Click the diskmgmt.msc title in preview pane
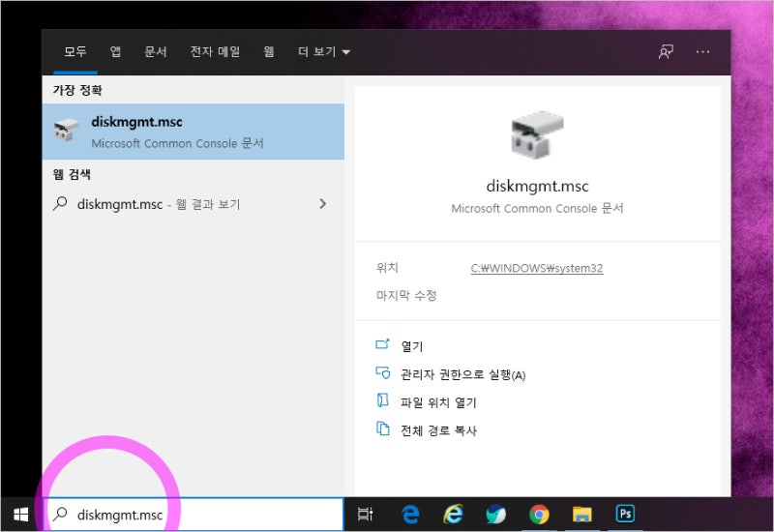Image resolution: width=774 pixels, height=532 pixels. coord(537,186)
